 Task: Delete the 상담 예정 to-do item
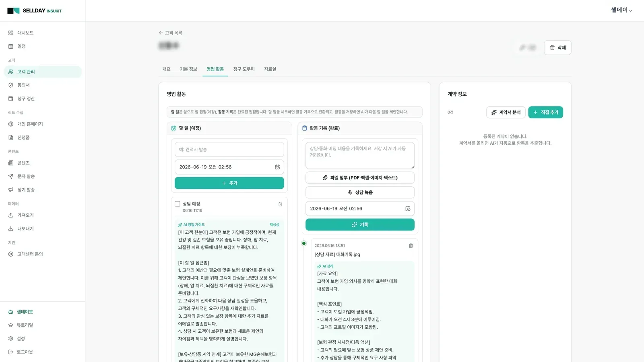[281, 204]
